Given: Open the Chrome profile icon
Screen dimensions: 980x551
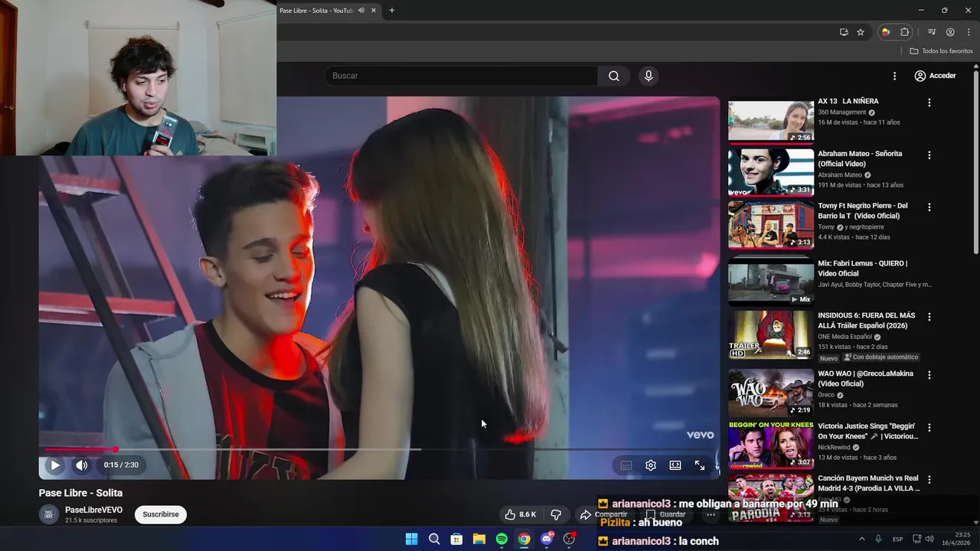Looking at the screenshot, I should (950, 32).
